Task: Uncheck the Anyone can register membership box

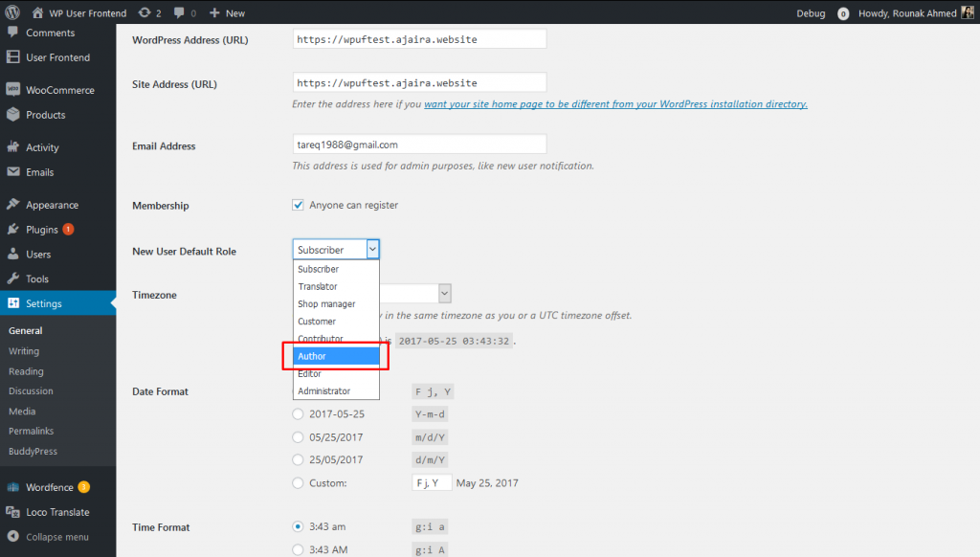Action: click(298, 204)
